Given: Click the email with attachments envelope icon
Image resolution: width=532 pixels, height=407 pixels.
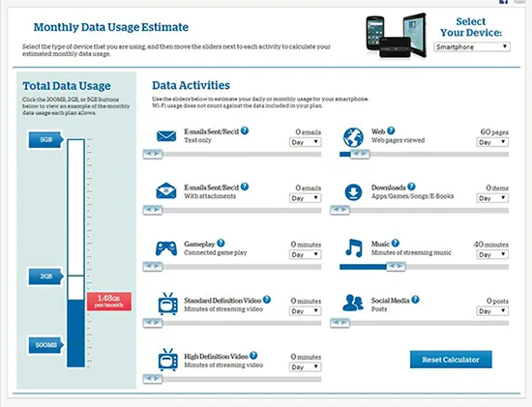Looking at the screenshot, I should pyautogui.click(x=166, y=190).
